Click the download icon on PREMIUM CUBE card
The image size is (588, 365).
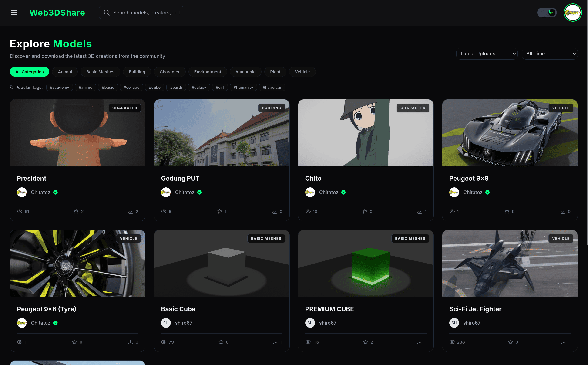(x=420, y=342)
